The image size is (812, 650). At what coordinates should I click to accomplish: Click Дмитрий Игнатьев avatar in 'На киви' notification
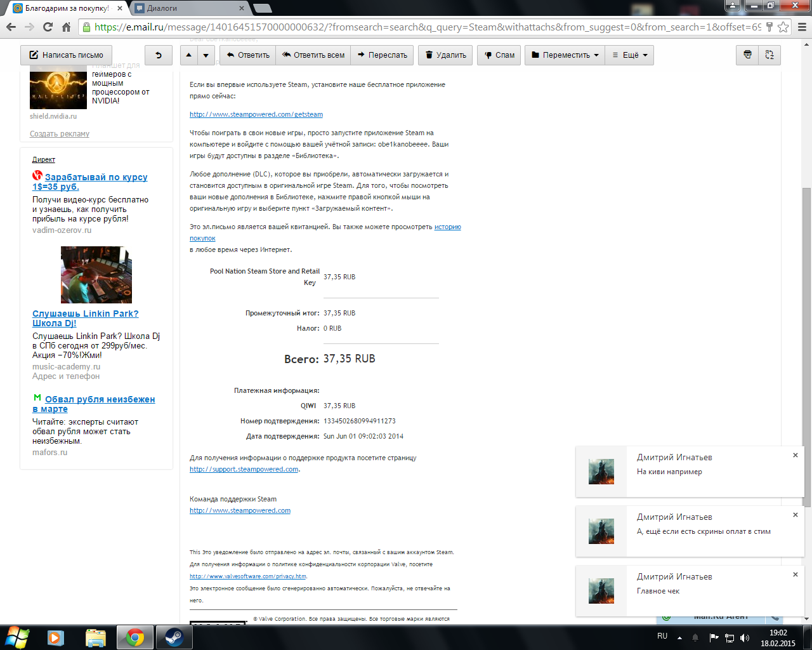tap(601, 472)
